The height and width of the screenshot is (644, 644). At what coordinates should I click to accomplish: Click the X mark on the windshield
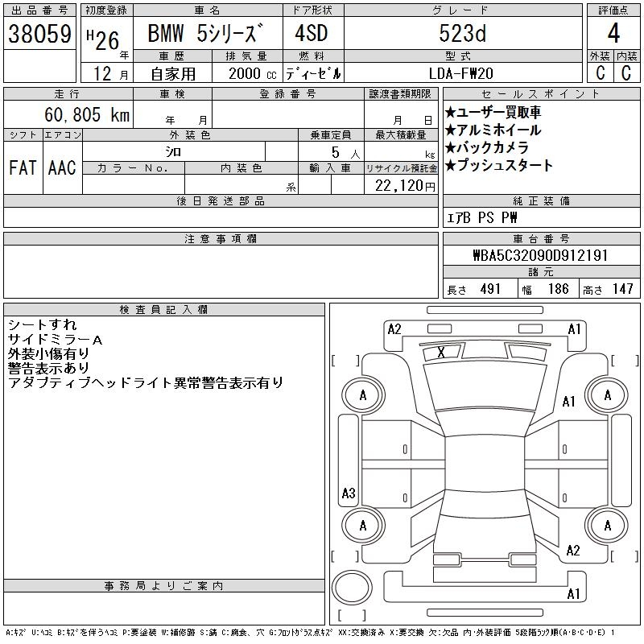click(440, 352)
